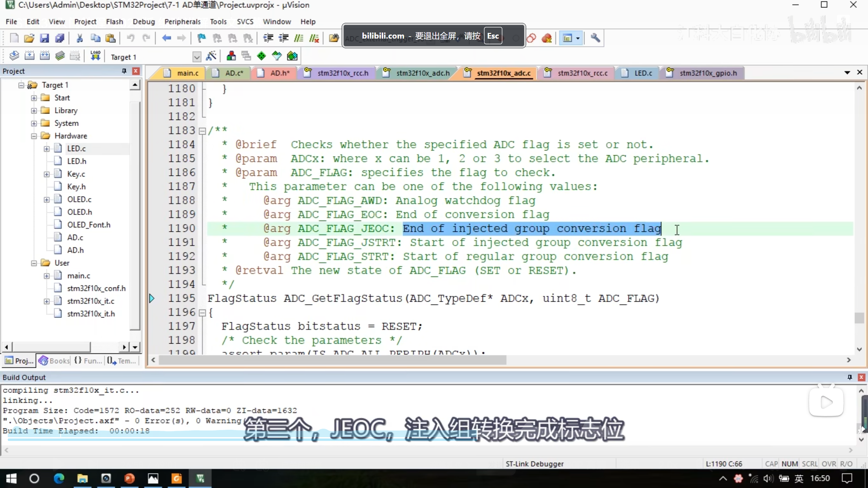Image resolution: width=868 pixels, height=488 pixels.
Task: Expand the Library folder
Action: [x=34, y=110]
